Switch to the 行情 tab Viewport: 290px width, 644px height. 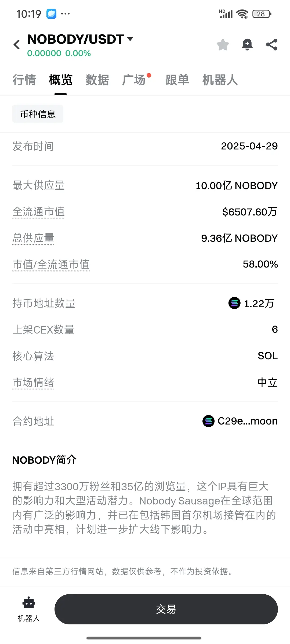[x=24, y=80]
